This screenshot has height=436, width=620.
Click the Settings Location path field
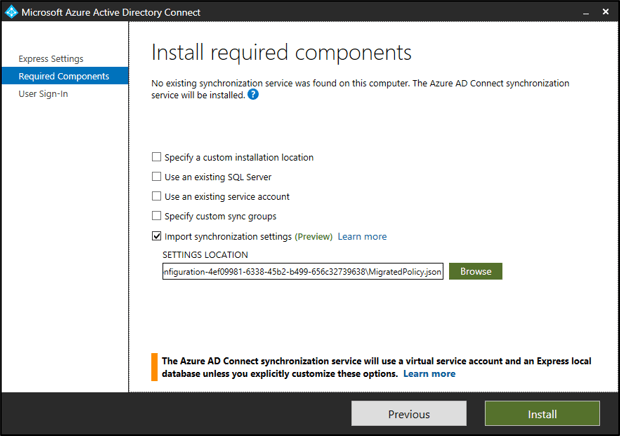point(302,271)
